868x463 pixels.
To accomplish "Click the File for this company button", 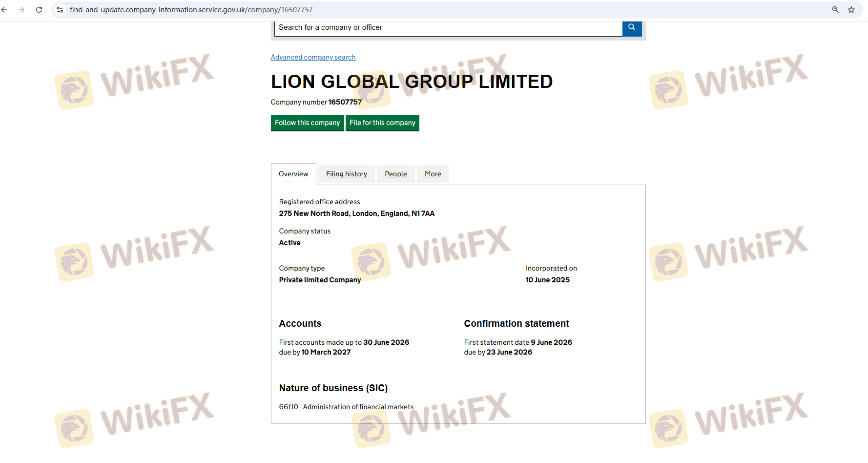I will pos(382,123).
